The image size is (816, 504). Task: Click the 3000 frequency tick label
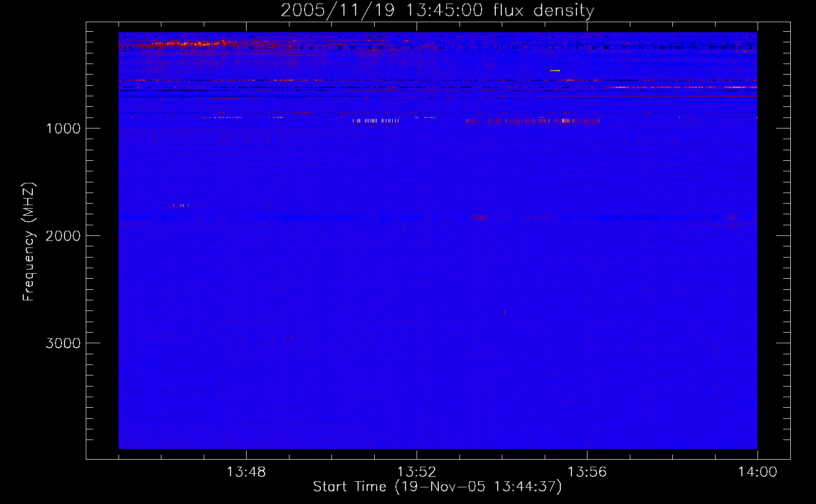[63, 343]
